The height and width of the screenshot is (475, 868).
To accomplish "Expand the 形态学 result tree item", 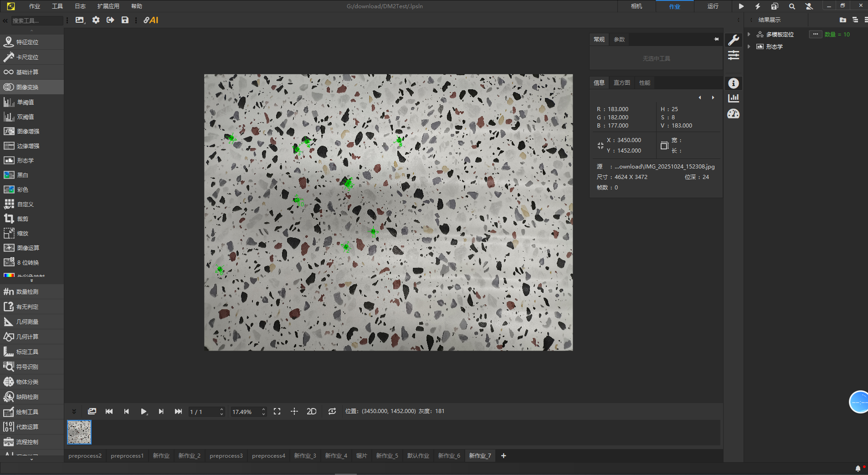I will click(749, 46).
